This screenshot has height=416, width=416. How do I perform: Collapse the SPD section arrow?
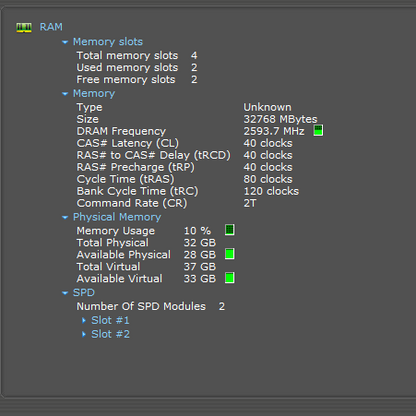pos(65,293)
